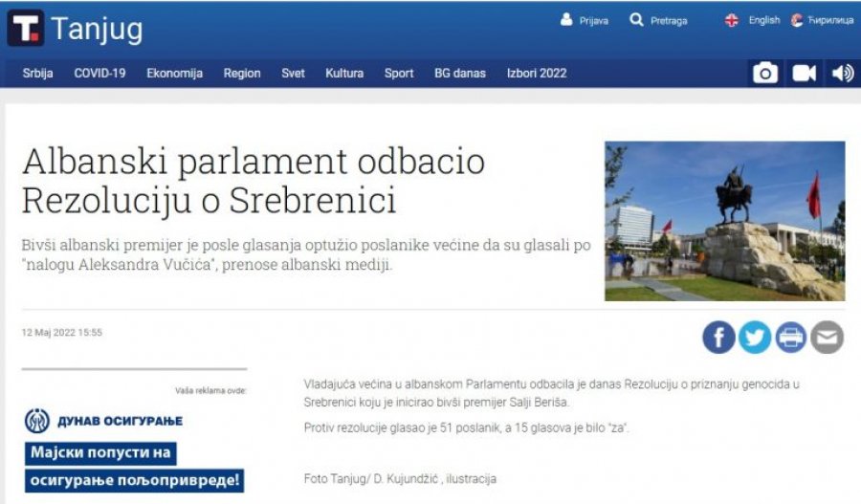This screenshot has width=861, height=504.
Task: Click the Dunav Osiguranje advertisement banner
Action: coord(134,449)
